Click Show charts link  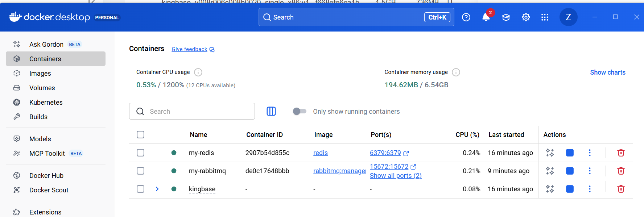[x=608, y=72]
